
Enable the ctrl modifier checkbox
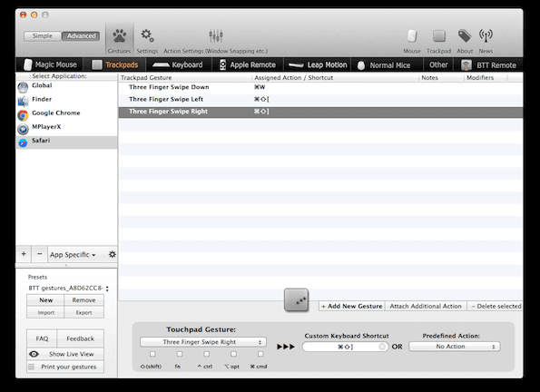pyautogui.click(x=206, y=354)
